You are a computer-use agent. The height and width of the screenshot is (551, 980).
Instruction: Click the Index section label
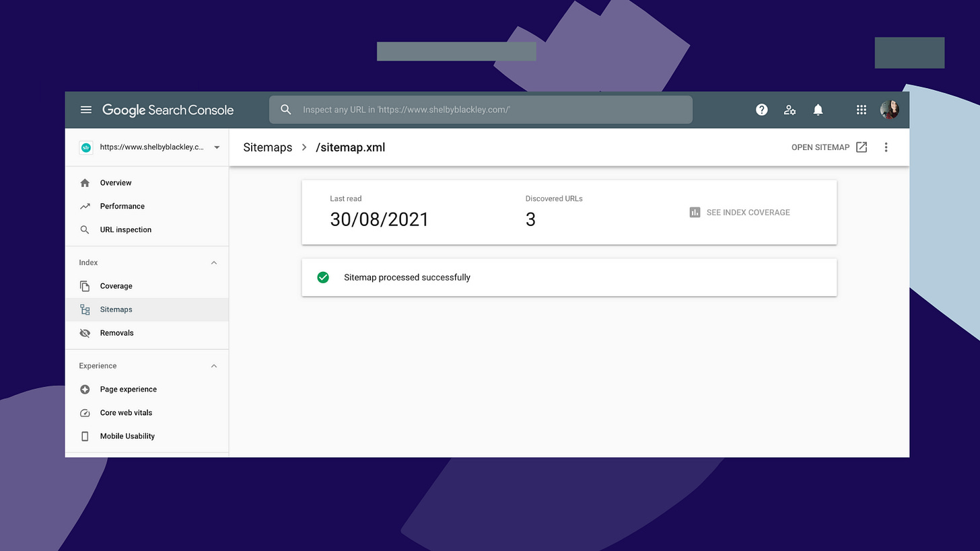[88, 263]
